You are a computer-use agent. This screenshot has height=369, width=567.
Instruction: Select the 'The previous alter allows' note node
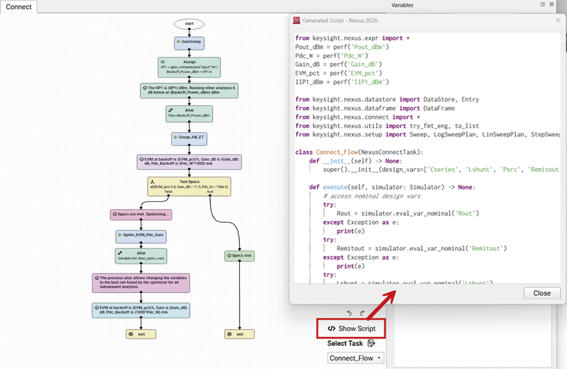[141, 283]
